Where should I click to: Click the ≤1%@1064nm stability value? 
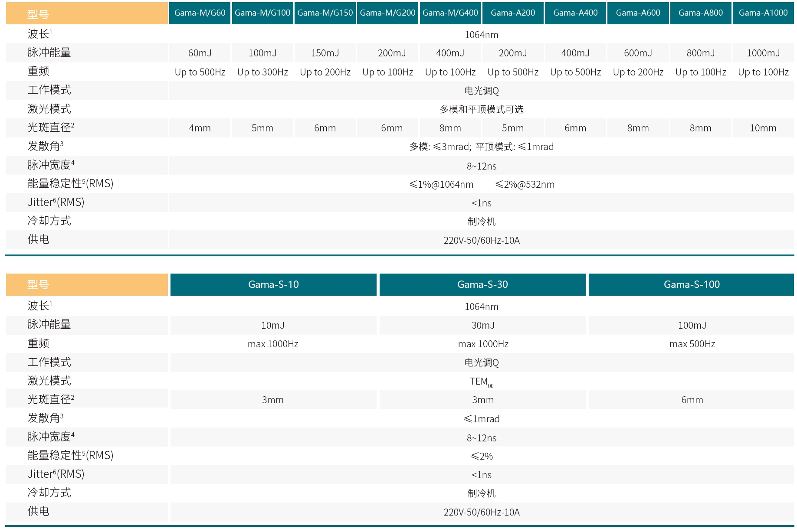(441, 184)
